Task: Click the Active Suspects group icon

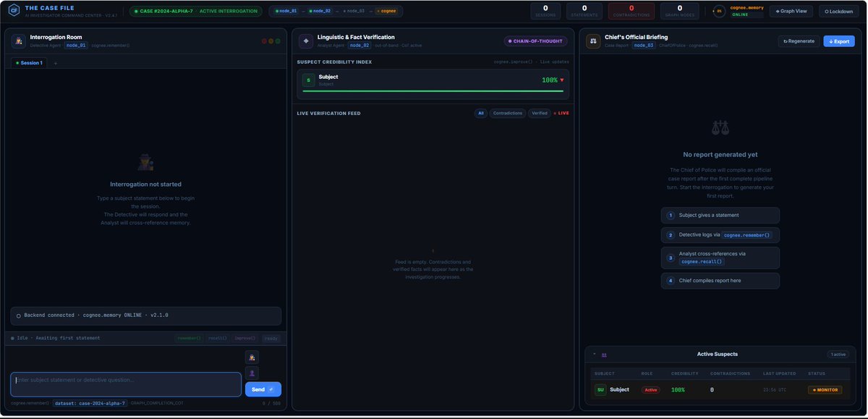Action: [604, 355]
